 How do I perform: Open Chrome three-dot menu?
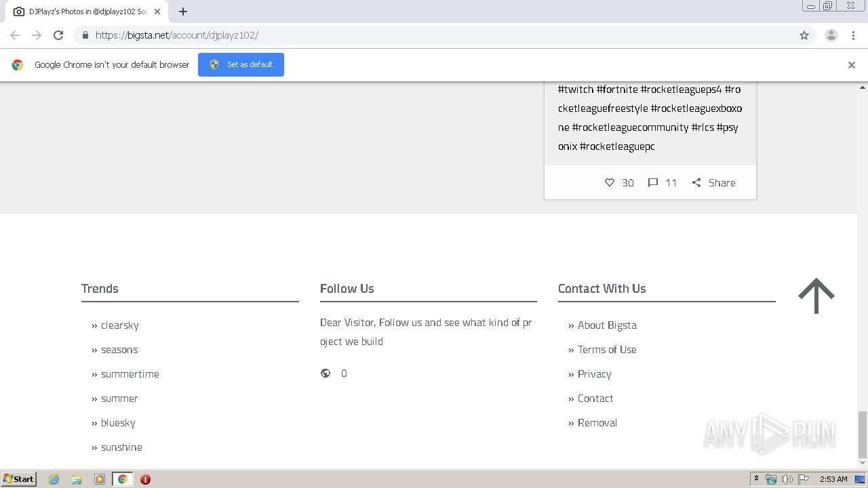[853, 35]
